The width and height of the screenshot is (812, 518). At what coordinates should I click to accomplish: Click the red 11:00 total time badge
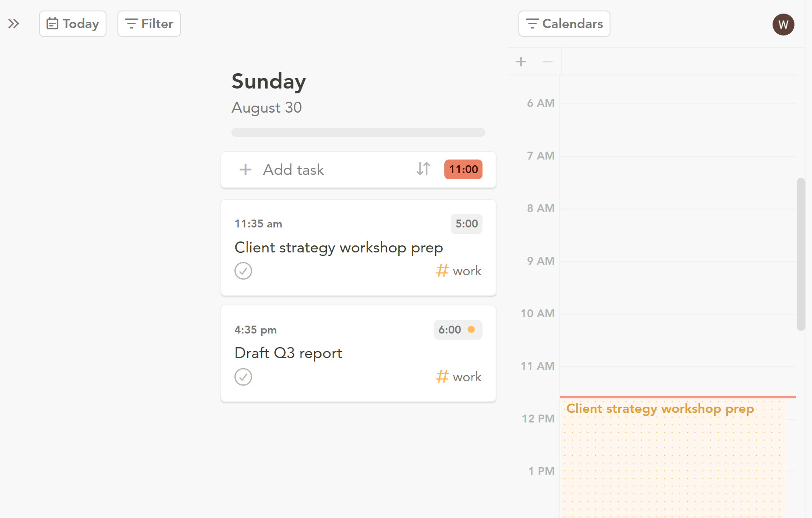(x=463, y=169)
